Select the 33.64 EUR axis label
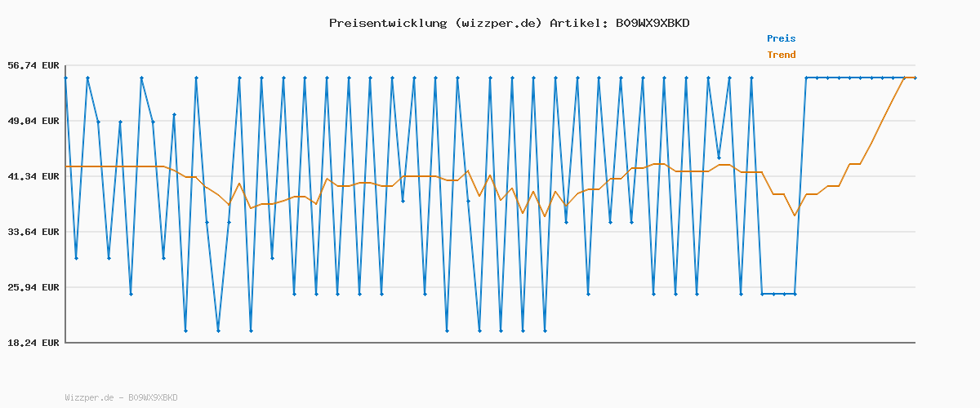 tap(33, 232)
